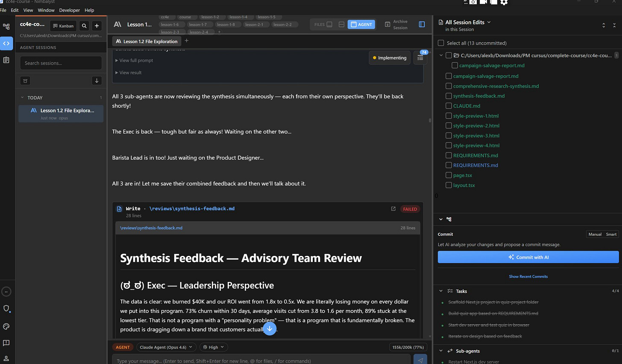
Task: Open the Help menu
Action: tap(89, 10)
